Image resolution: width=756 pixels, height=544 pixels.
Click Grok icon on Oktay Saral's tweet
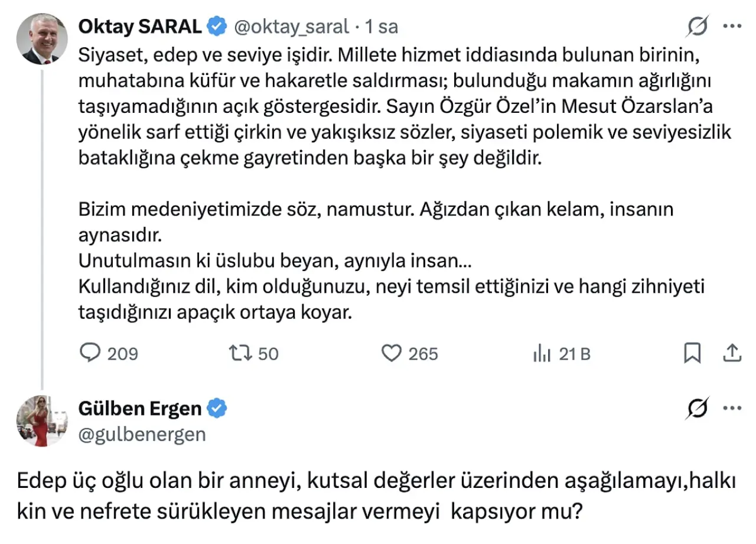coord(699,27)
